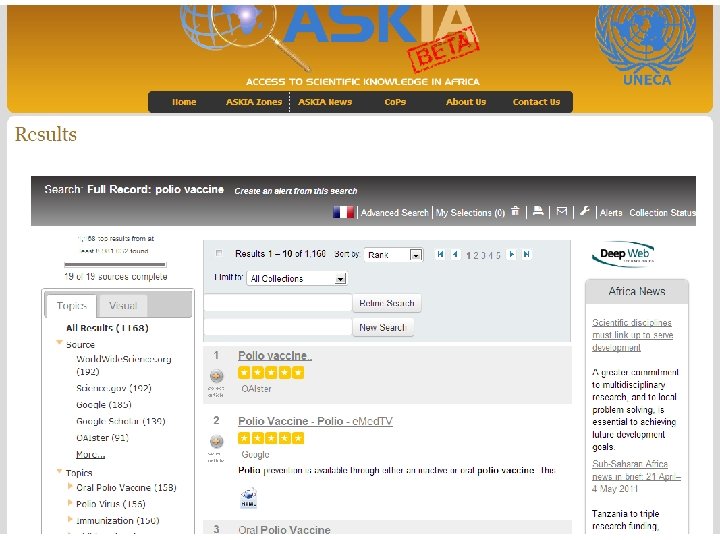Click star rating of eMedTV result
Viewport: 720px width, 540px height.
271,438
